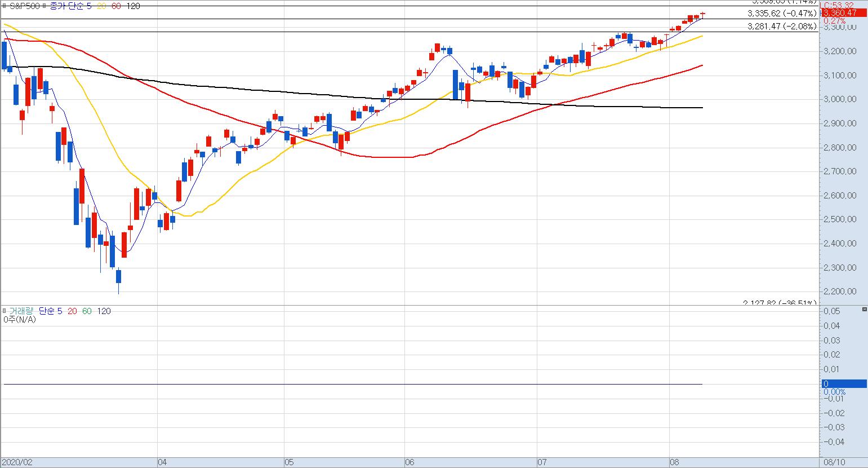Click the 3,335.62 (-0.47%) horizontal line label

782,14
